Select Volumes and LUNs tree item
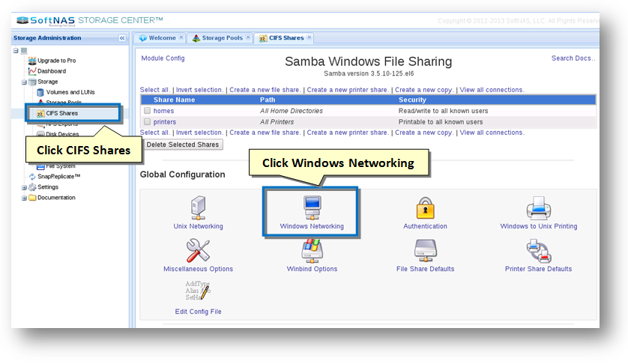Viewport: 628px width, 364px height. click(x=70, y=92)
